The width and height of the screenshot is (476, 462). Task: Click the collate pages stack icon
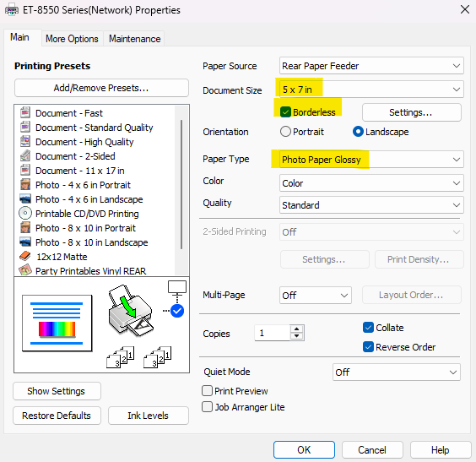pyautogui.click(x=121, y=357)
